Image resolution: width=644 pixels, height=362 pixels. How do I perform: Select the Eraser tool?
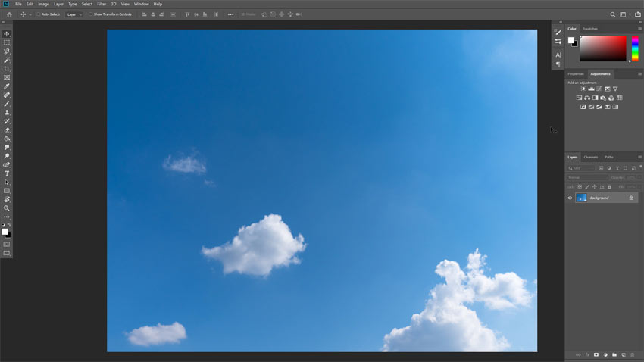pyautogui.click(x=7, y=130)
